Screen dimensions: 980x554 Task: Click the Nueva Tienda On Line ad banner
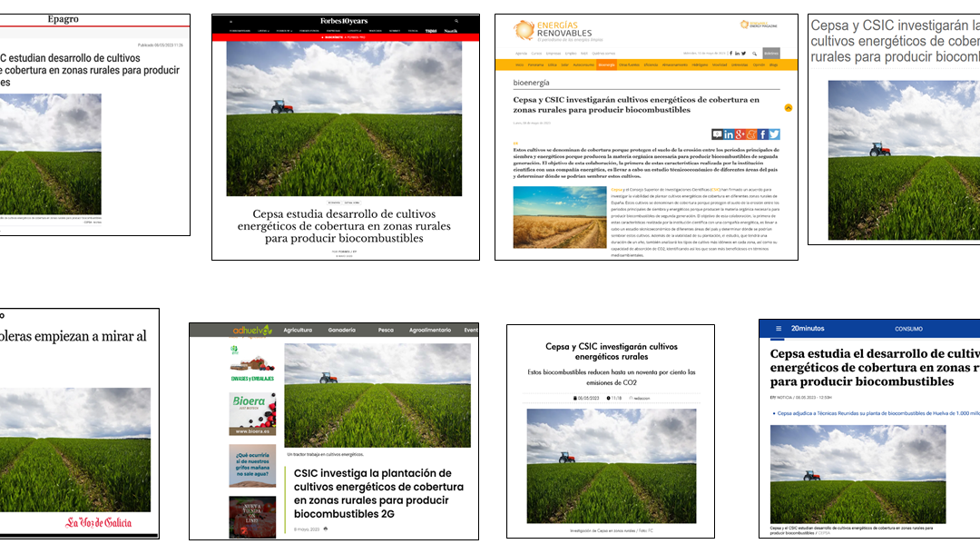pos(252,517)
